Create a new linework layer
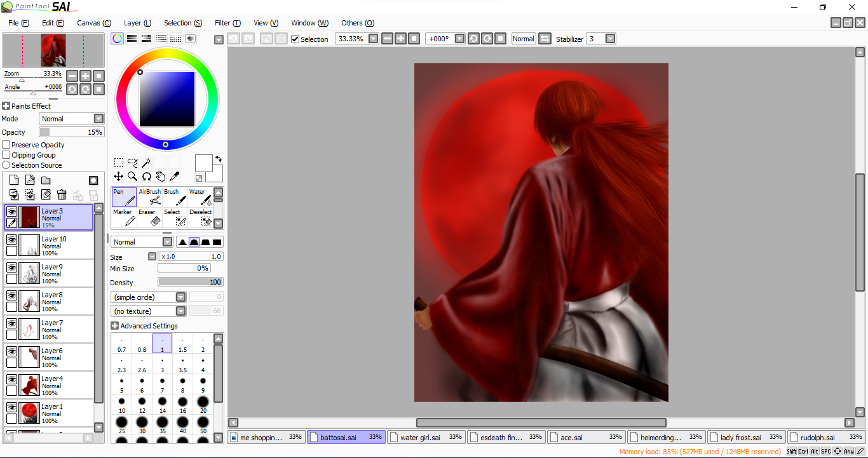Image resolution: width=868 pixels, height=458 pixels. (x=30, y=180)
